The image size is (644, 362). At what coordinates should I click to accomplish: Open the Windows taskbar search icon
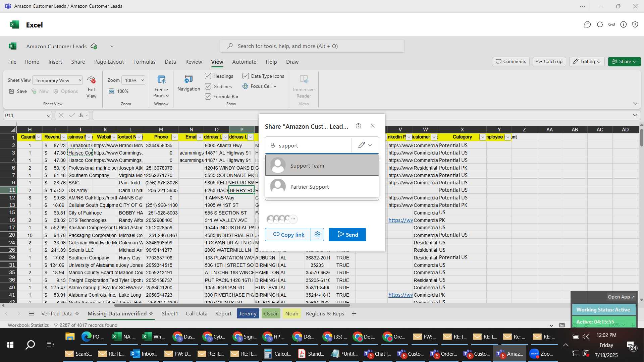(30, 345)
